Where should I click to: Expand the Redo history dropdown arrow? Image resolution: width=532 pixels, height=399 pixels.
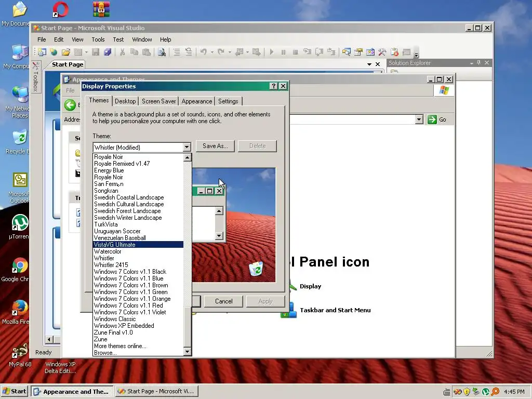(230, 52)
